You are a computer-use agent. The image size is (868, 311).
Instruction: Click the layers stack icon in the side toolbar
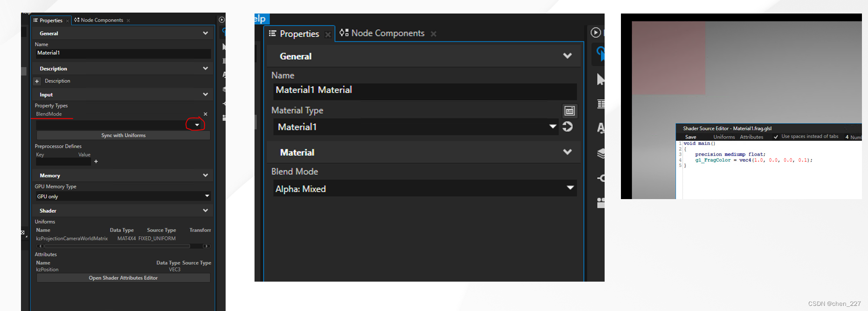tap(601, 153)
